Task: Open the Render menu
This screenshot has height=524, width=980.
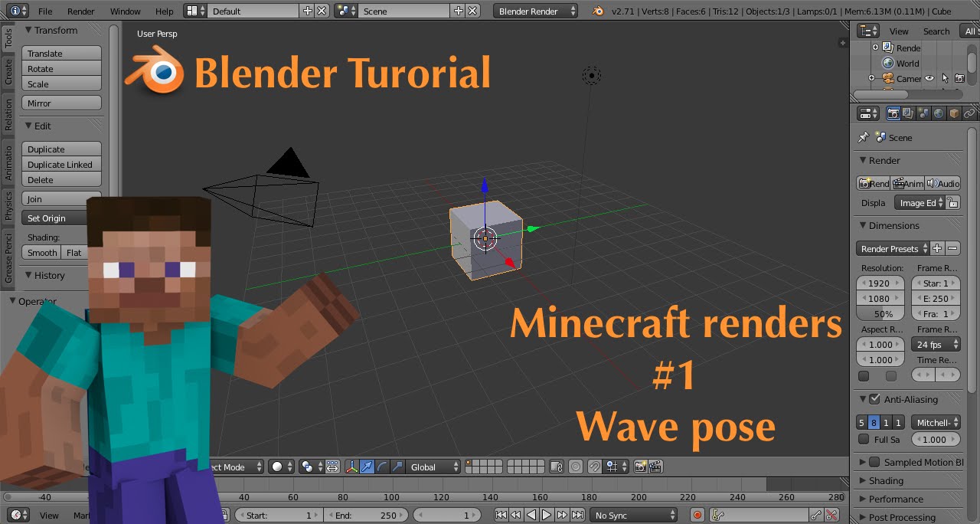Action: click(x=81, y=11)
